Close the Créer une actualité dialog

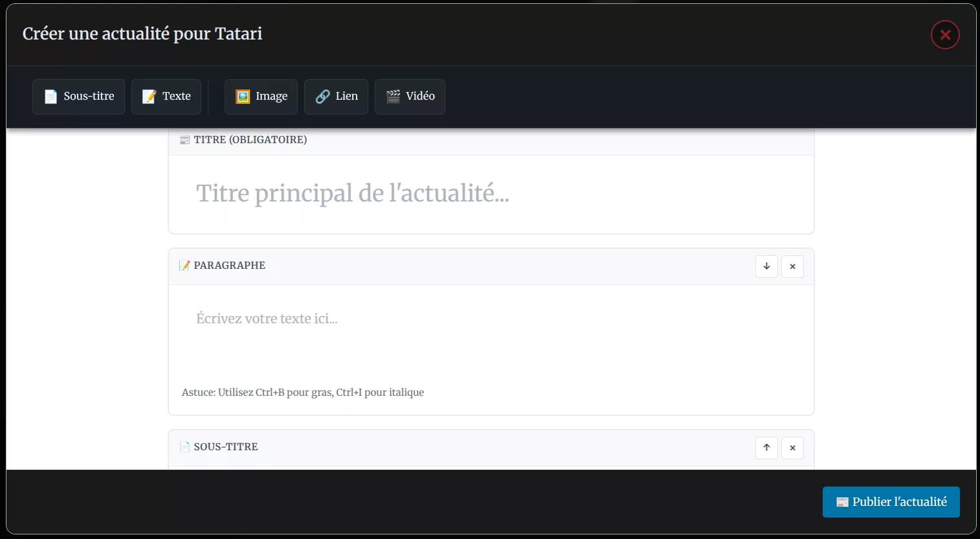click(945, 35)
